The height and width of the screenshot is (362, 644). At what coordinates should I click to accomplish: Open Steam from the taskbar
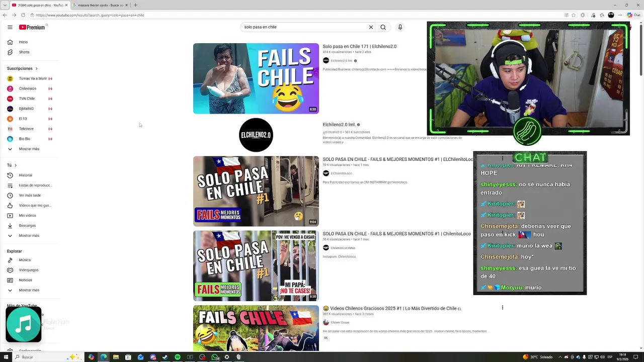(x=165, y=357)
